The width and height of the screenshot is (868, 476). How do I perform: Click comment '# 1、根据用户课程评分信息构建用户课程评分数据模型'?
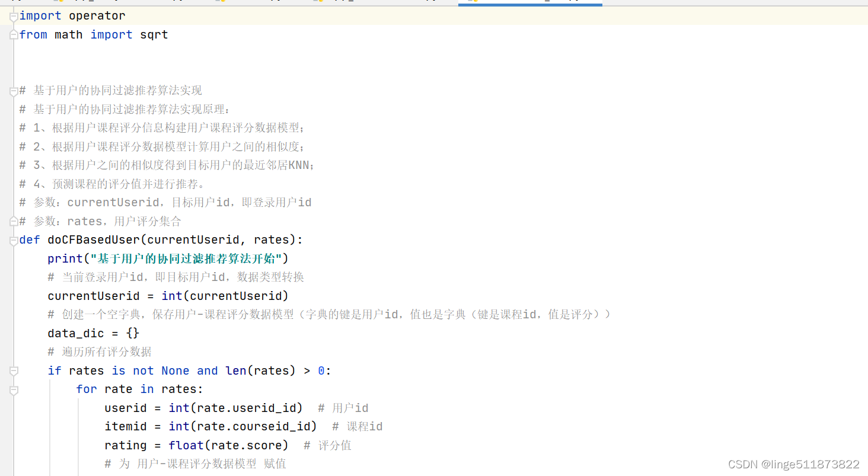coord(162,128)
